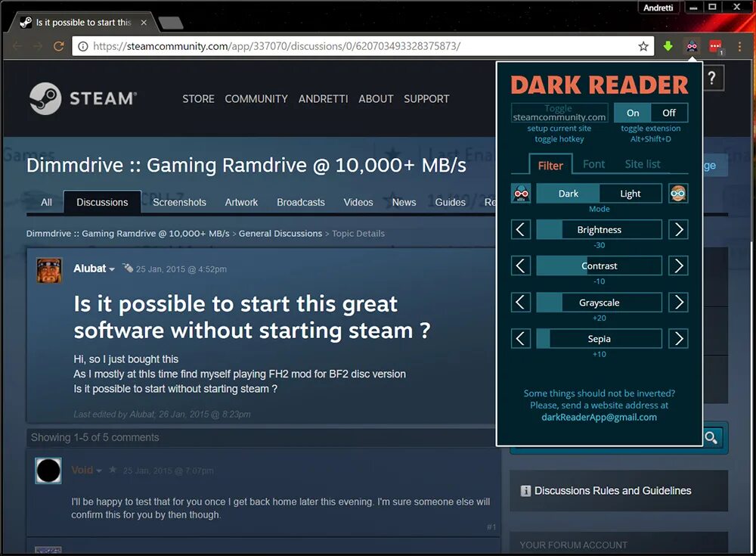This screenshot has height=556, width=756.
Task: Click the green download arrow extension icon
Action: pyautogui.click(x=668, y=46)
